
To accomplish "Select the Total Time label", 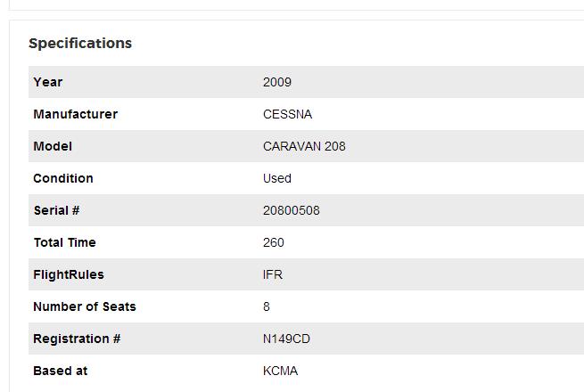I will pyautogui.click(x=64, y=242).
